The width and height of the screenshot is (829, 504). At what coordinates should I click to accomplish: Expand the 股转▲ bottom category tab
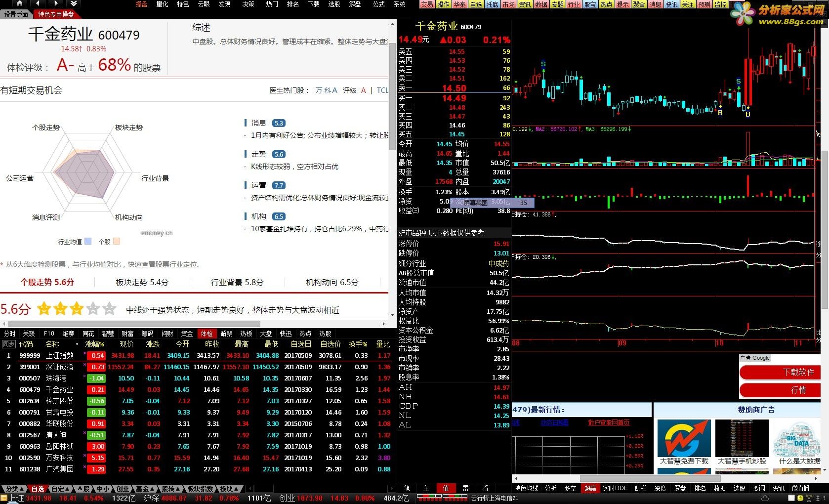[x=170, y=489]
